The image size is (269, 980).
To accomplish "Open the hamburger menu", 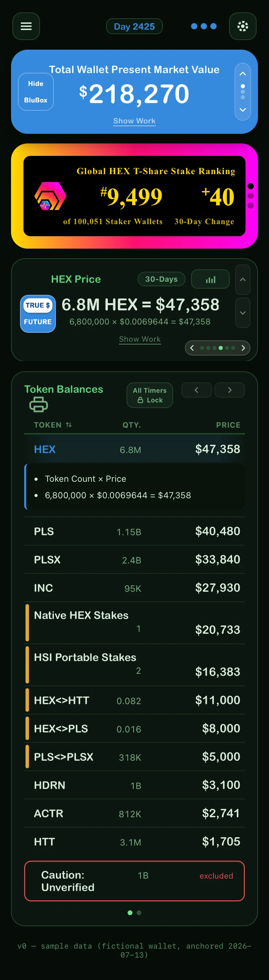I will [x=26, y=26].
